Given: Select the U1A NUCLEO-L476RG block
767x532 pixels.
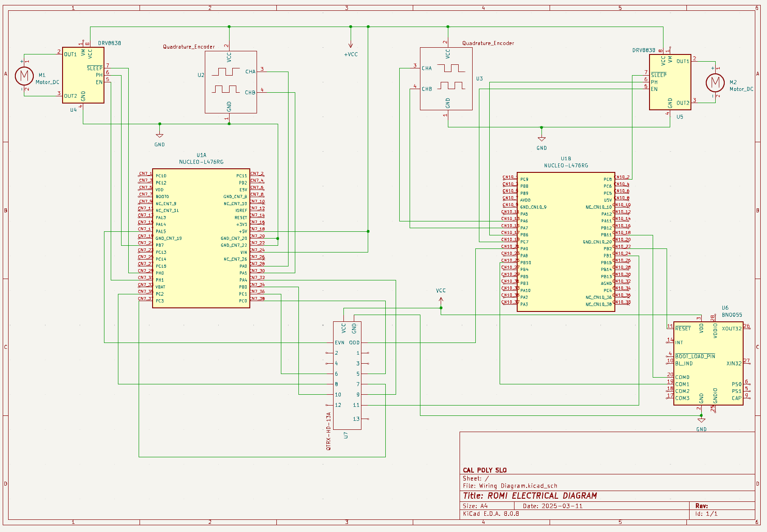Looking at the screenshot, I should click(x=201, y=238).
